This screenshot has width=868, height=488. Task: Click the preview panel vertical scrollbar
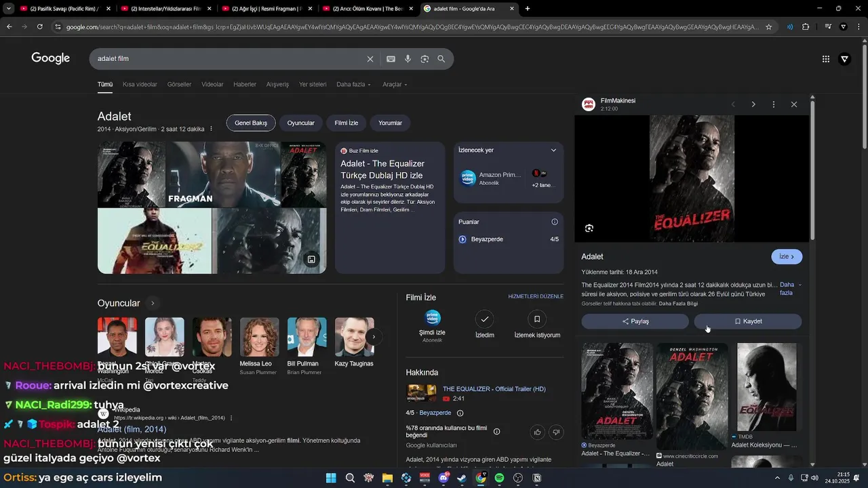pos(812,169)
